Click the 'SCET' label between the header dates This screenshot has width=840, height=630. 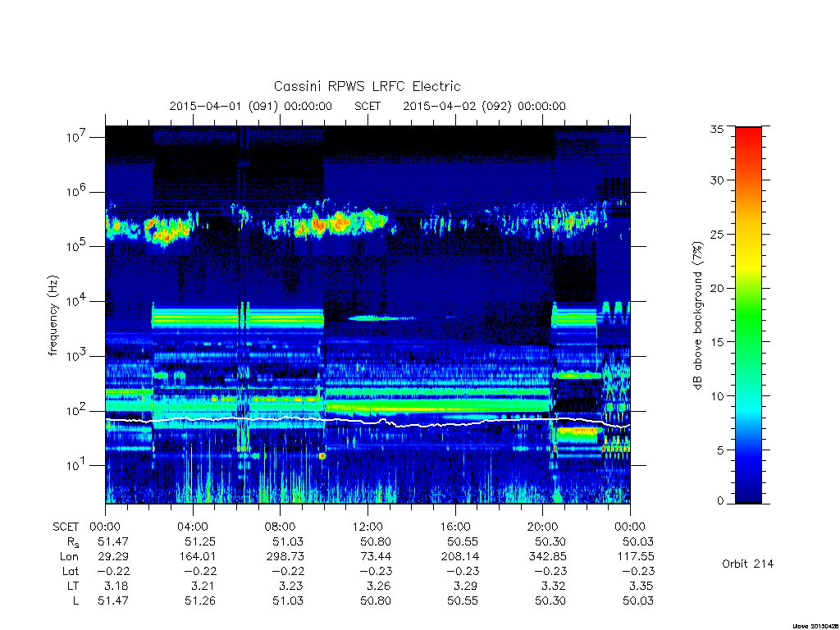(x=367, y=106)
